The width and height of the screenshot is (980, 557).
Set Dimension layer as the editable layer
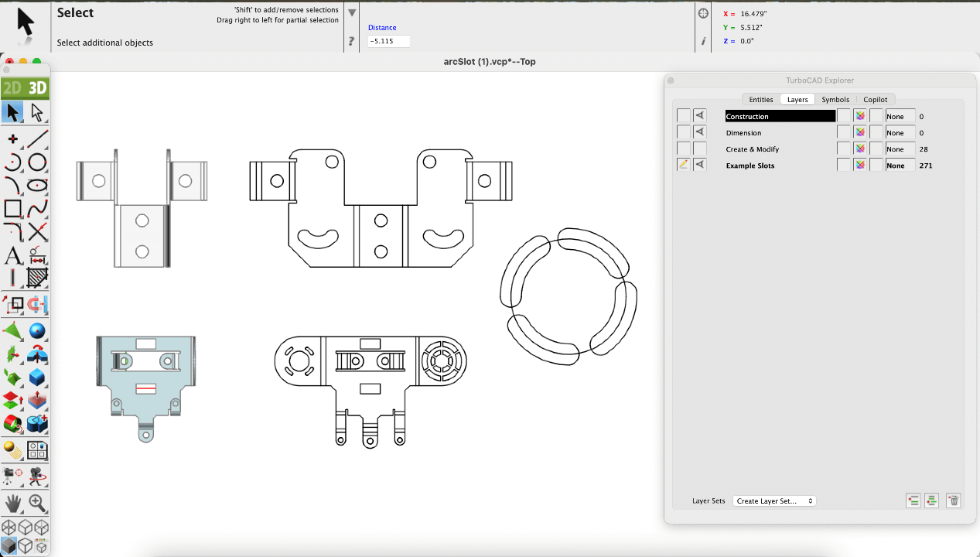[x=683, y=132]
